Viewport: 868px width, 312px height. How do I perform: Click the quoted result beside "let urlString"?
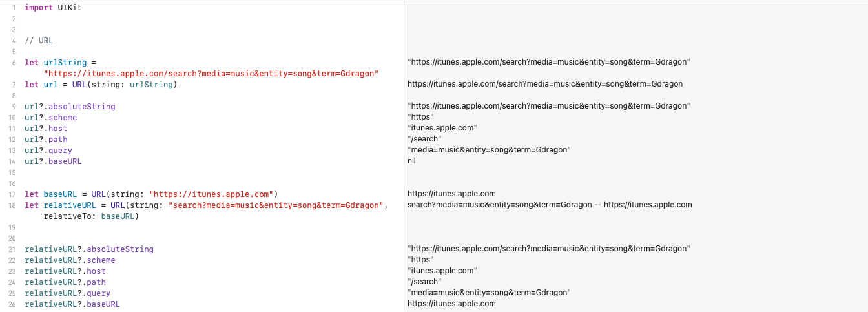(x=549, y=62)
